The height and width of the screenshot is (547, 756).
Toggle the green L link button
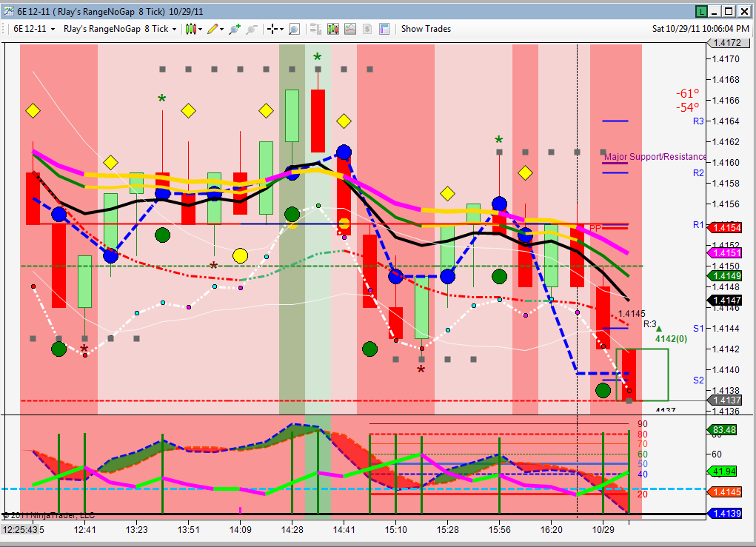pos(701,11)
